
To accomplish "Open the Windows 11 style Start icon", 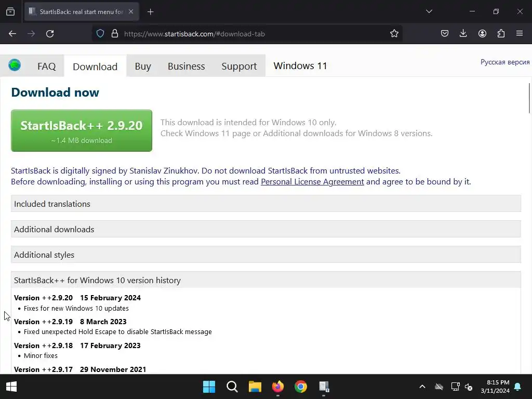I will [209, 387].
